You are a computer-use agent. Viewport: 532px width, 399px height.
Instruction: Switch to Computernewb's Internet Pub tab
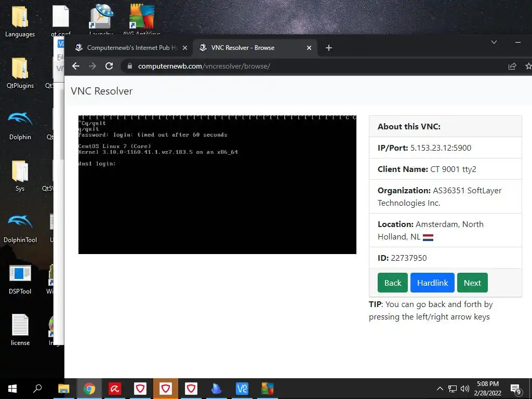[131, 48]
